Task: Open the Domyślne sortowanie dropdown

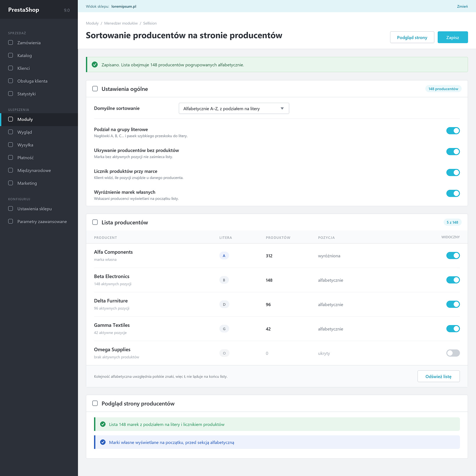Action: pos(234,109)
